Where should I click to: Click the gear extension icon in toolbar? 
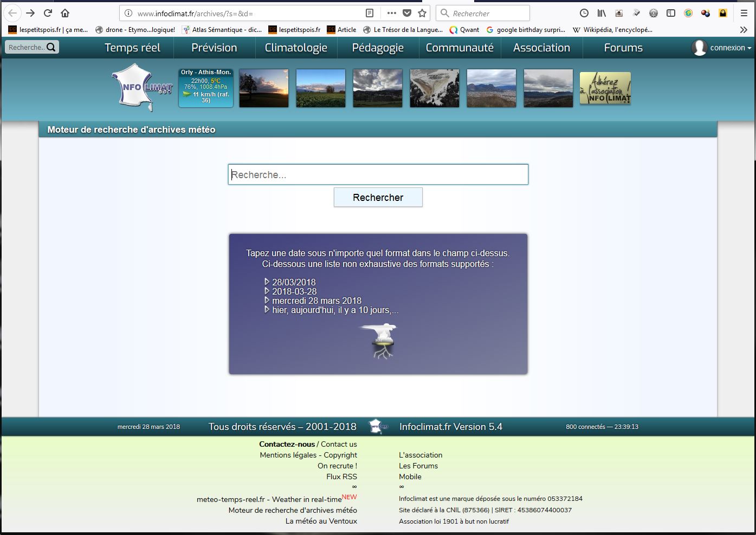tap(654, 13)
